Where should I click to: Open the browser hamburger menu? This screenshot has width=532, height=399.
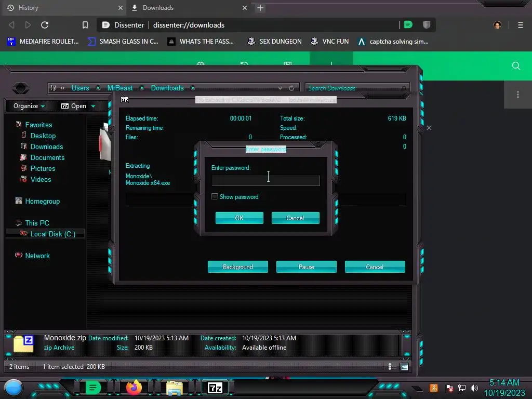pyautogui.click(x=520, y=25)
